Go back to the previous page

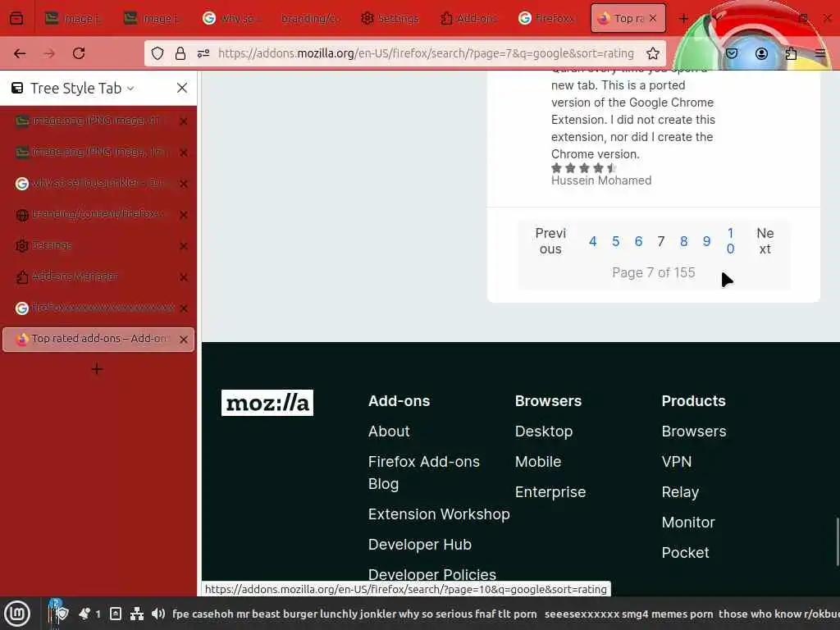point(20,53)
